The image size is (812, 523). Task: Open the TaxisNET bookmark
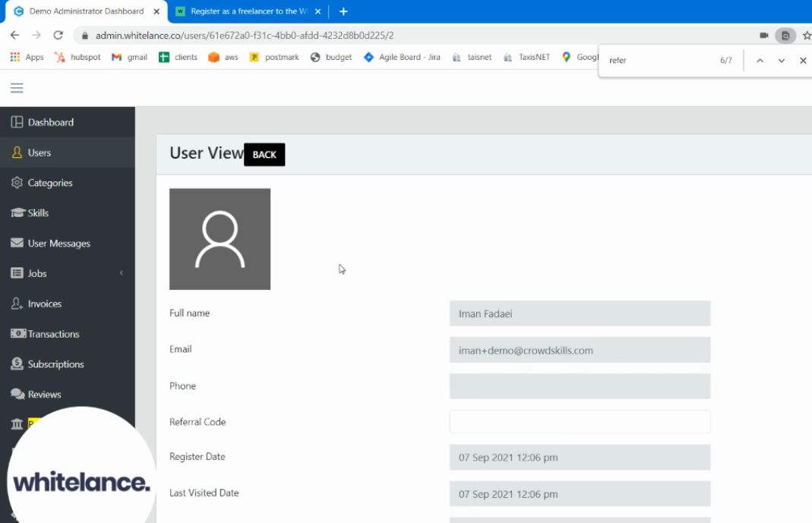(x=526, y=57)
